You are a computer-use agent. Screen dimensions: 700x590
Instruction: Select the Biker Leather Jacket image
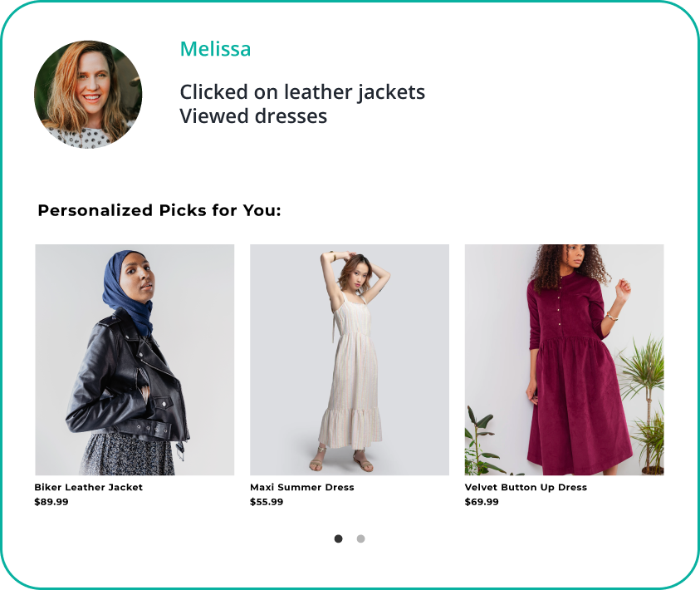[x=135, y=359]
